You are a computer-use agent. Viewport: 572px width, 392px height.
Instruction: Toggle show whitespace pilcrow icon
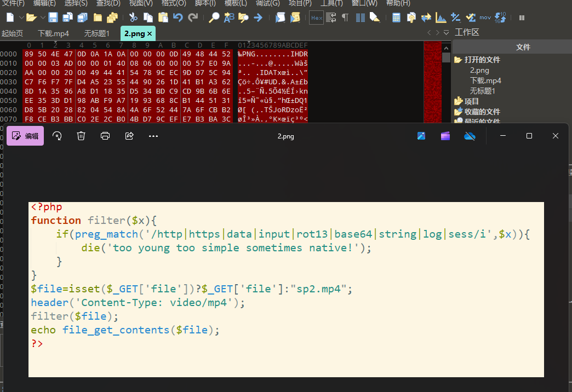pos(345,17)
